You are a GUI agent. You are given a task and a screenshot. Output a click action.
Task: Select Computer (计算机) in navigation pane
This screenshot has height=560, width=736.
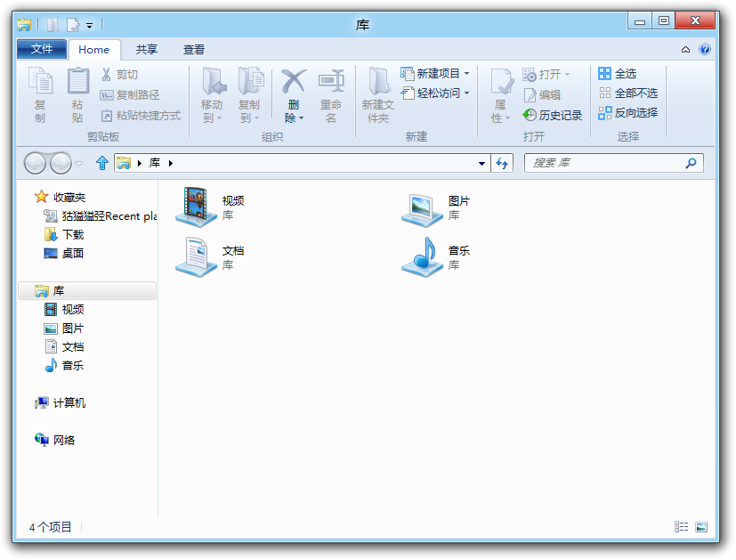click(x=61, y=402)
